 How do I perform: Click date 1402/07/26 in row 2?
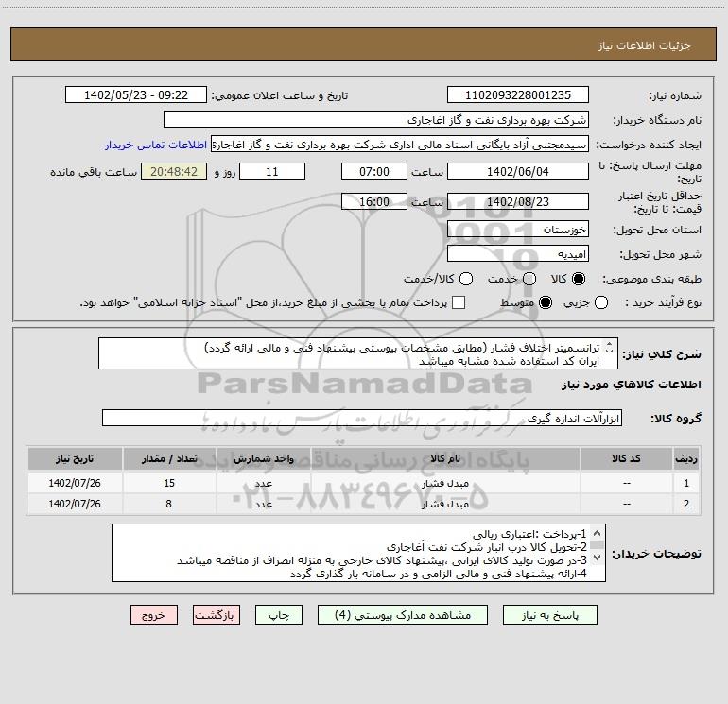coord(75,504)
